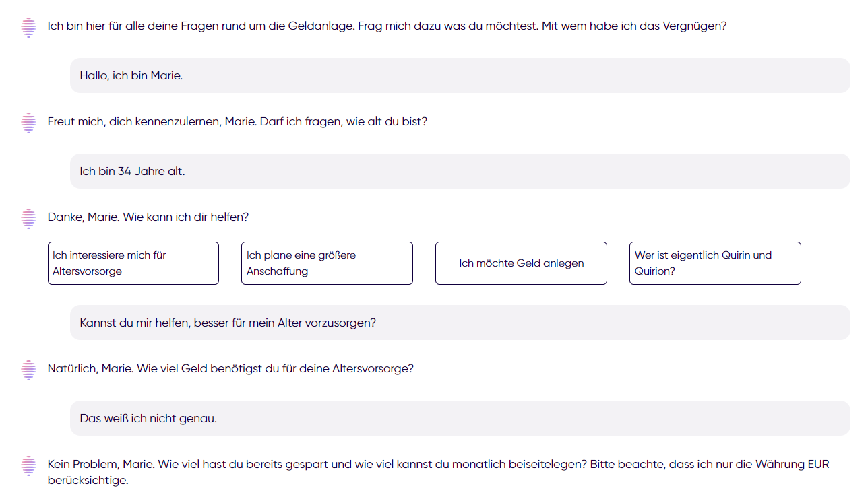The image size is (868, 503).
Task: Select 'Ich plane eine größere Anschaffung' option
Action: (x=327, y=263)
